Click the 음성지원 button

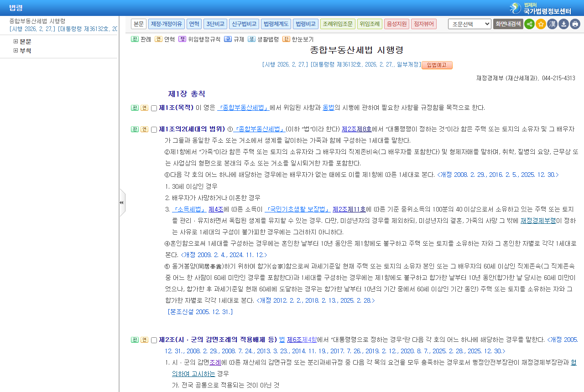(x=396, y=24)
